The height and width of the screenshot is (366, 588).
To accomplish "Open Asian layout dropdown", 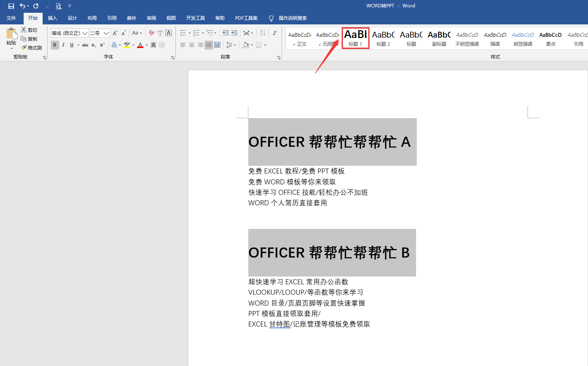I will pos(248,33).
